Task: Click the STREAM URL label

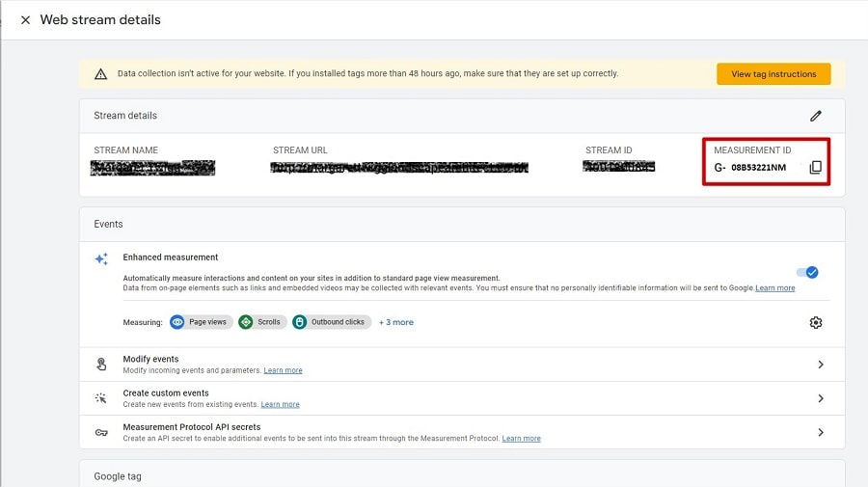Action: click(300, 150)
